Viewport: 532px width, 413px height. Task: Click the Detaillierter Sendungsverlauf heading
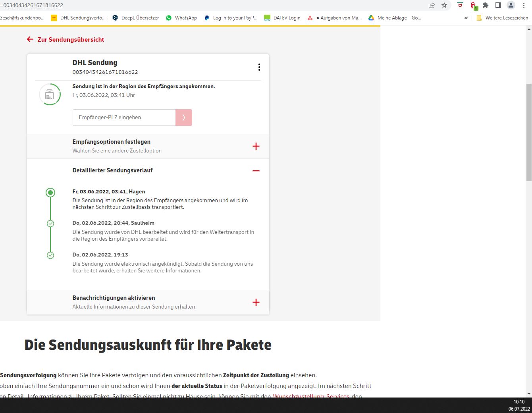pos(112,170)
